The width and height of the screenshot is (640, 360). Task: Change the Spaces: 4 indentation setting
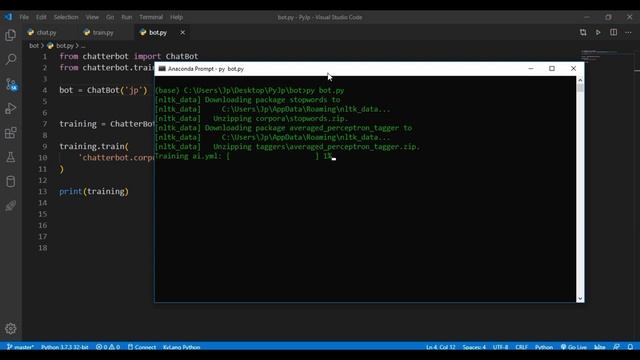point(474,347)
